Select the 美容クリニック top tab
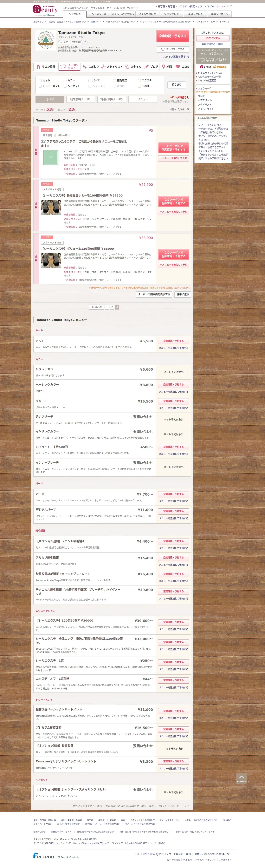The height and width of the screenshot is (868, 265). pyautogui.click(x=219, y=14)
